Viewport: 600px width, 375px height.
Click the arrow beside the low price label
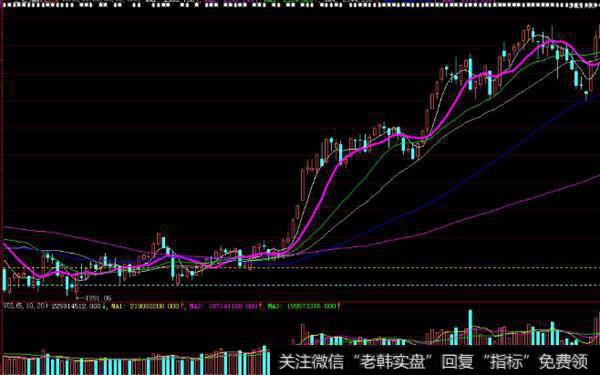(x=80, y=298)
